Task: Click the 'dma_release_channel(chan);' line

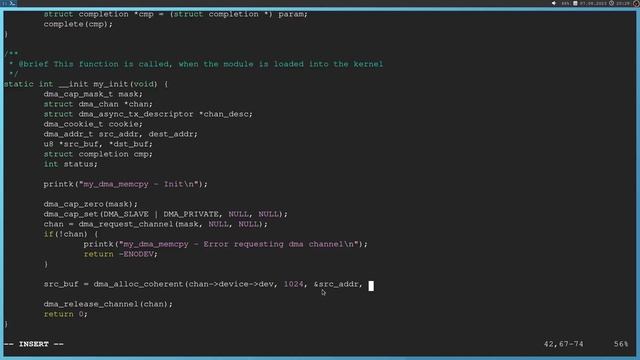Action: [108, 304]
